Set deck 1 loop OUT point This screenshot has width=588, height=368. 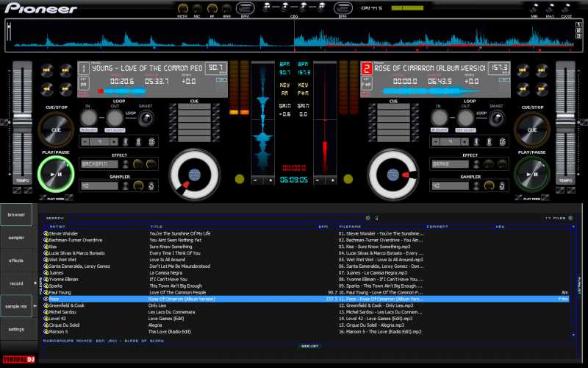115,118
